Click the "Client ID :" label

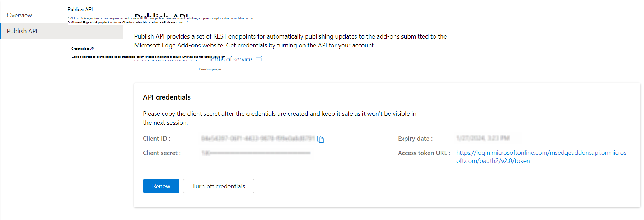click(x=157, y=139)
